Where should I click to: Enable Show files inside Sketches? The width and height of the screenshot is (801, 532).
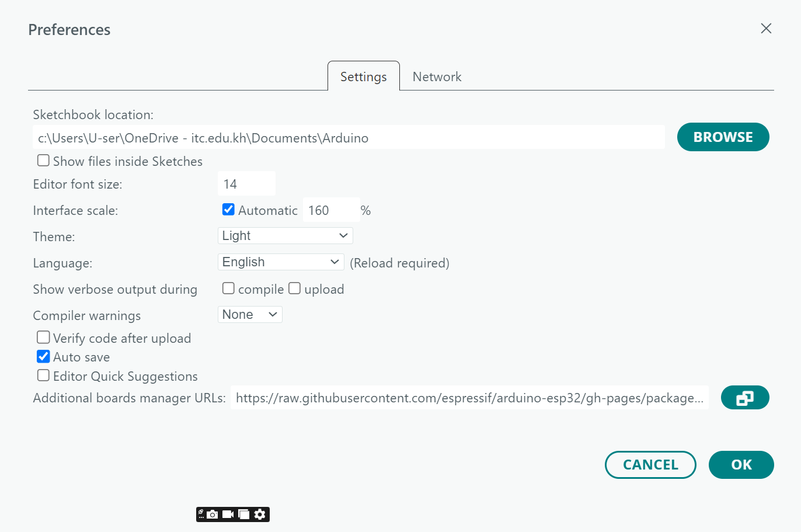click(43, 161)
